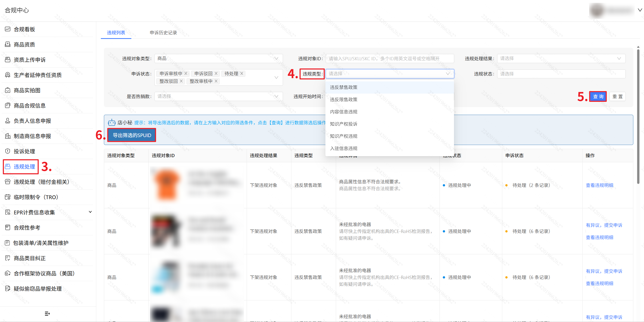The height and width of the screenshot is (322, 644).
Task: Click the 合规性参考 sidebar icon
Action: click(x=8, y=227)
